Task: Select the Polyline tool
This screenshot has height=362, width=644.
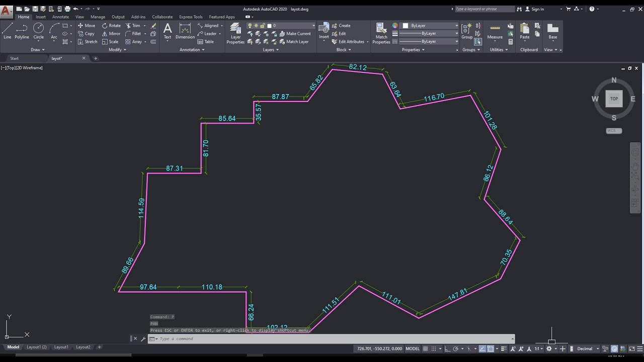Action: click(22, 31)
